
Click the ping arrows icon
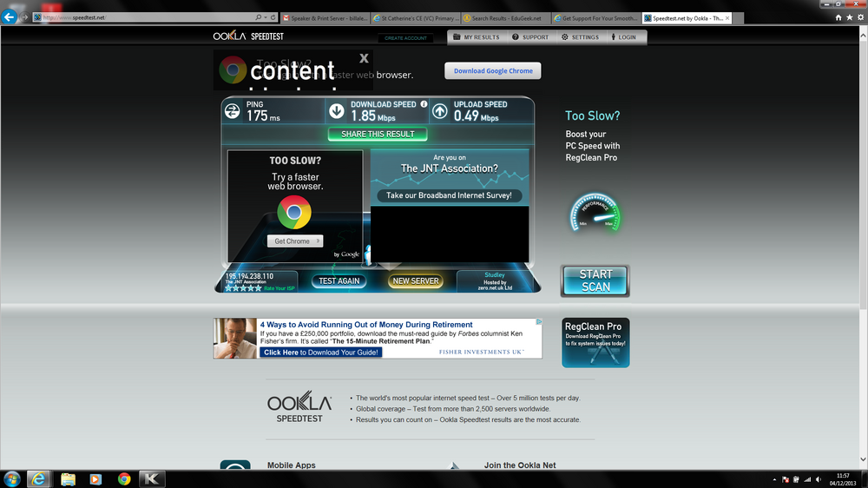click(233, 111)
